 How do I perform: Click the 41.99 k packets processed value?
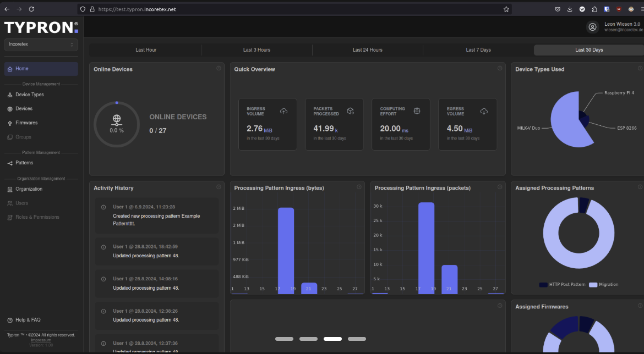(326, 129)
